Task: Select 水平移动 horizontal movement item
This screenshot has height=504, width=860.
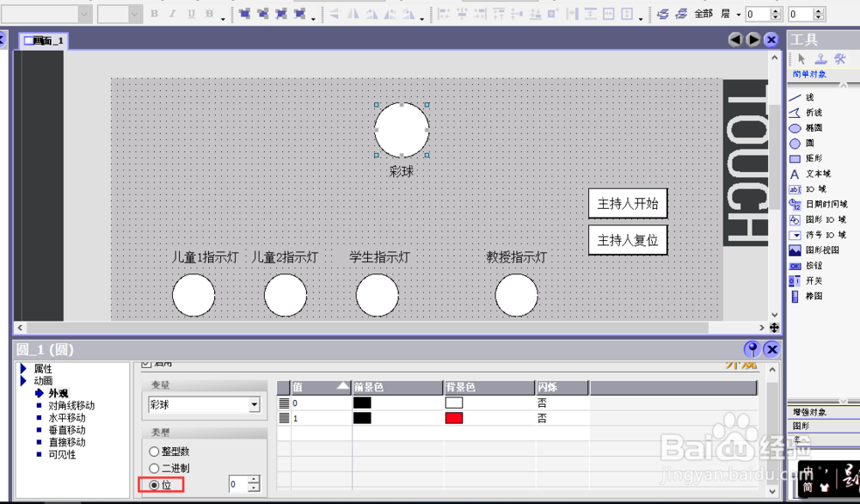Action: pyautogui.click(x=67, y=418)
